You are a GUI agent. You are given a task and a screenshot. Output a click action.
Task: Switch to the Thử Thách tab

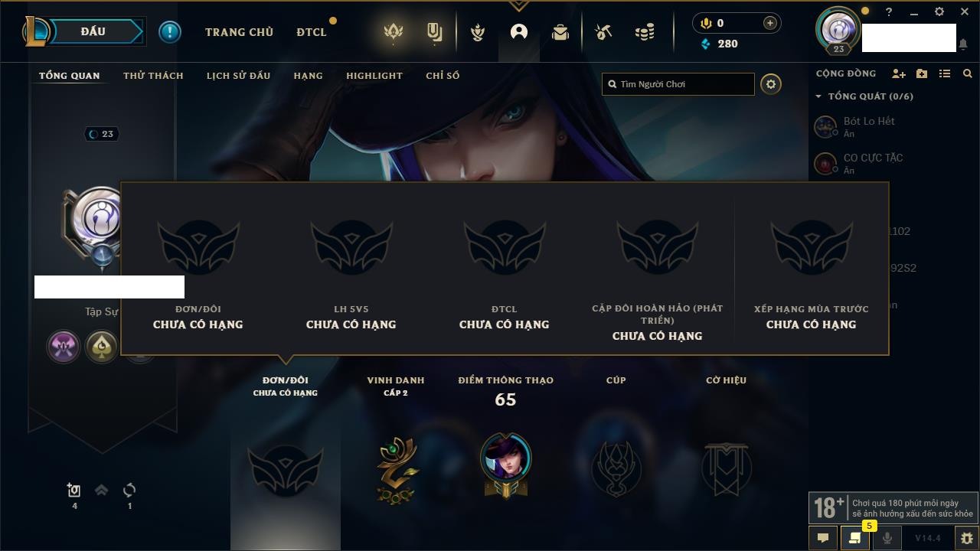(x=153, y=76)
